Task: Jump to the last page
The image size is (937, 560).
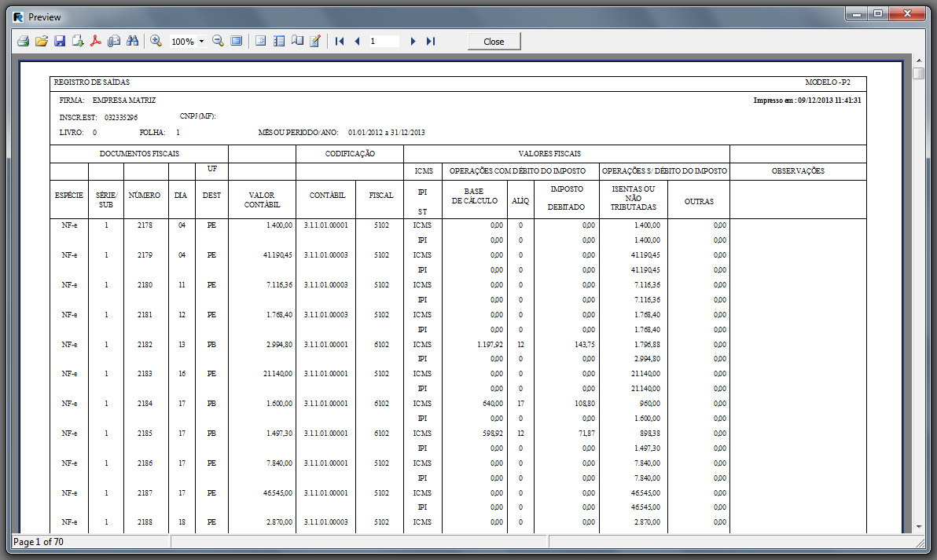Action: 431,41
